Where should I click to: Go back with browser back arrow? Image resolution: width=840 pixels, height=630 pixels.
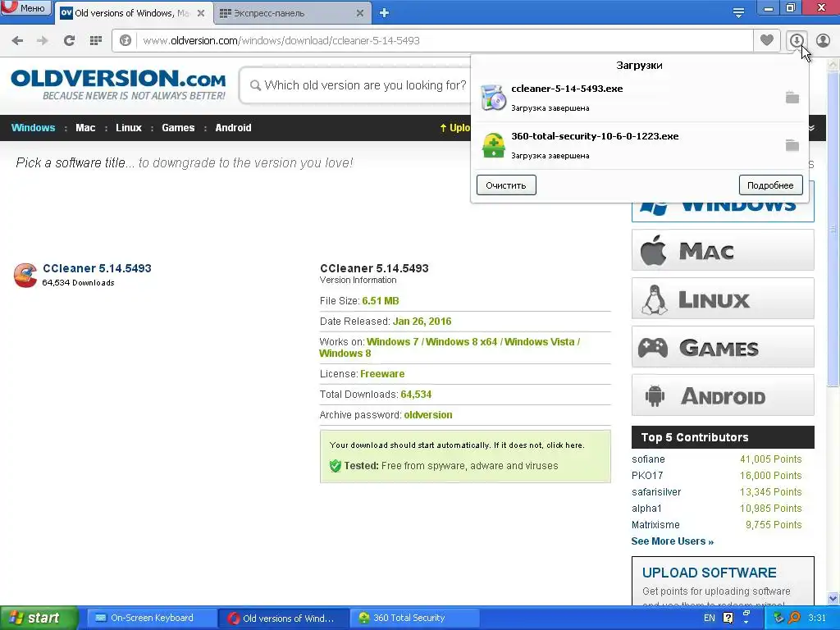coord(17,41)
